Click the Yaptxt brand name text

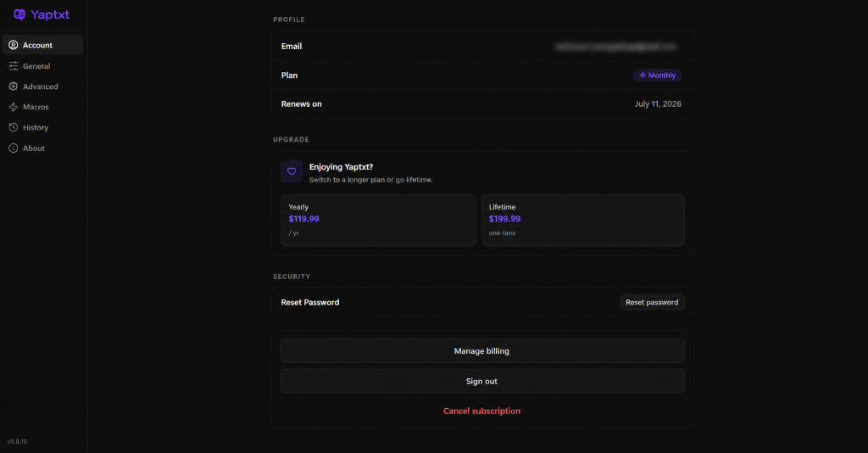50,15
